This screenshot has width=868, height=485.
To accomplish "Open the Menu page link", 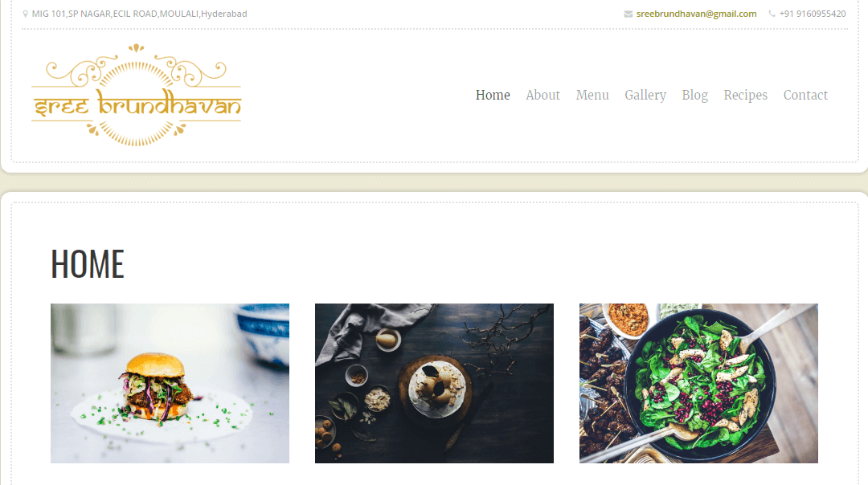I will 592,95.
